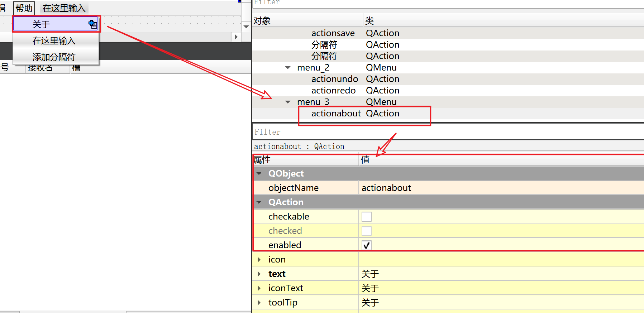Viewport: 644px width, 313px height.
Task: Click the property editor Filter field
Action: pyautogui.click(x=448, y=132)
